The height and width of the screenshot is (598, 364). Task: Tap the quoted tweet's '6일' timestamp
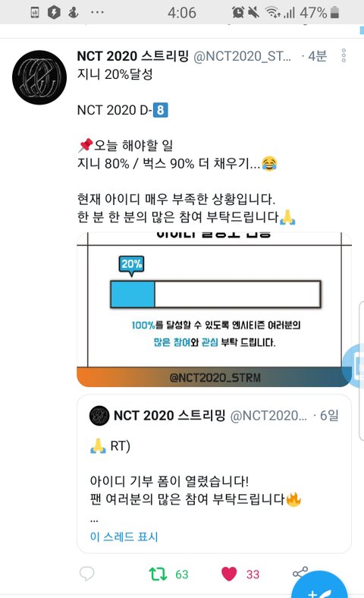[x=329, y=415]
